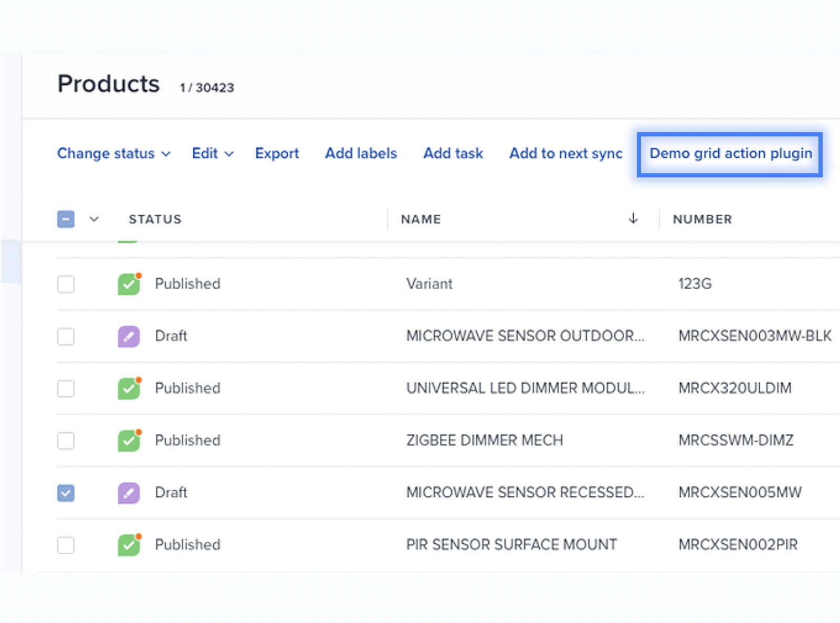Click product number MRCXSEN002PIR
This screenshot has width=840, height=623.
click(x=738, y=545)
